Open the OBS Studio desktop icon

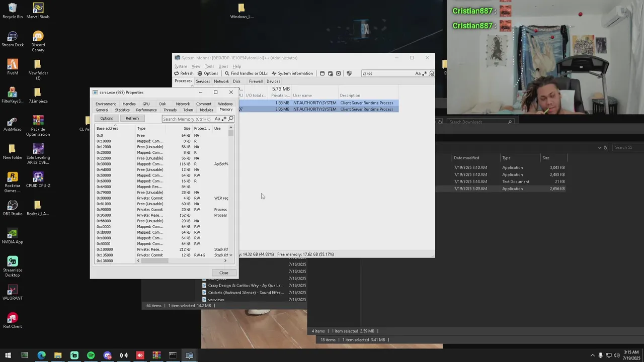tap(13, 208)
